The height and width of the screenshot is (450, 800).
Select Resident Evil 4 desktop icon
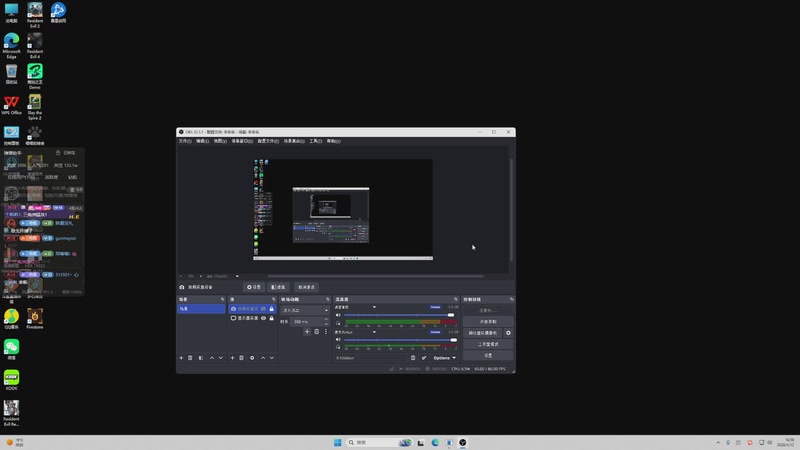point(35,46)
